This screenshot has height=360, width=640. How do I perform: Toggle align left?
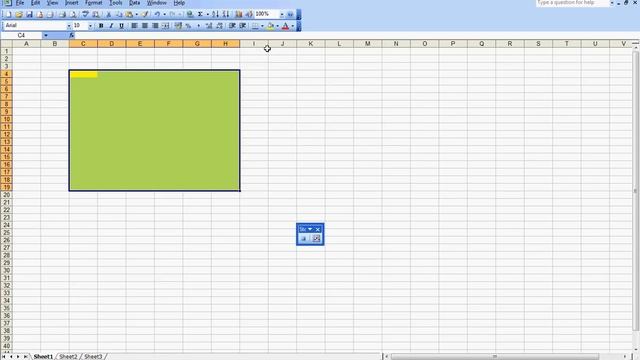[134, 26]
